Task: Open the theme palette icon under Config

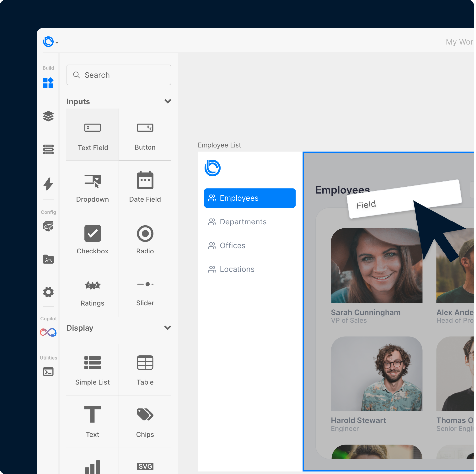Action: 48,226
